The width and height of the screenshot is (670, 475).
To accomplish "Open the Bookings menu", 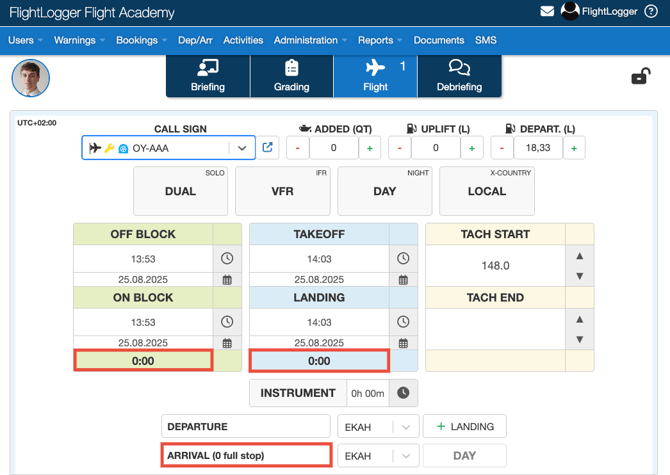I will coord(140,40).
